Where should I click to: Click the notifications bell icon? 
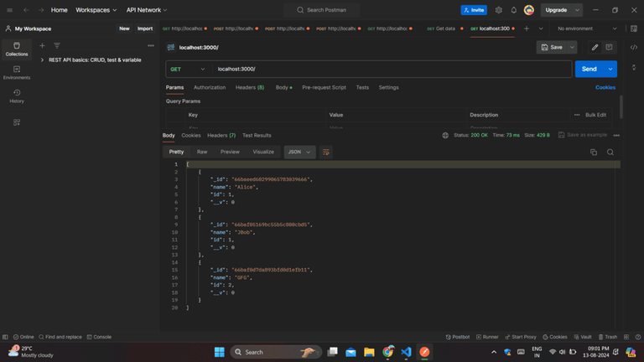(x=513, y=10)
